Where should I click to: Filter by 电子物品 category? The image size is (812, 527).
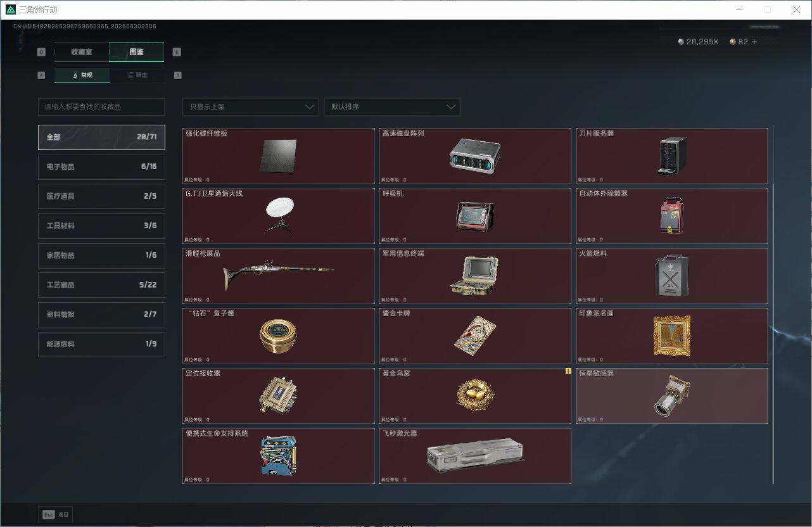pyautogui.click(x=101, y=167)
